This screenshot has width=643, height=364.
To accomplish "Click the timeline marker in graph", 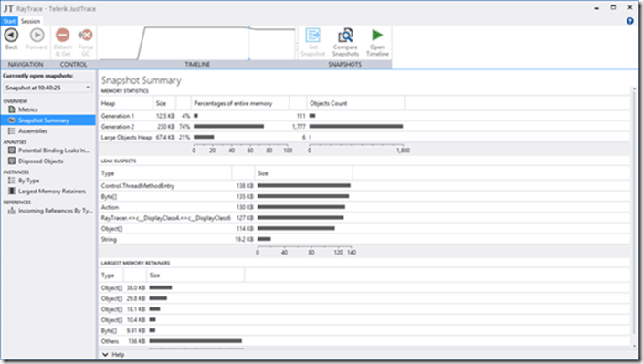I will click(x=248, y=43).
